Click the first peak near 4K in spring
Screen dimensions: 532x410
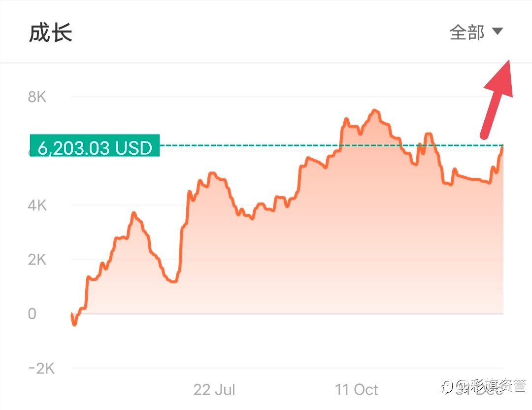pyautogui.click(x=133, y=214)
